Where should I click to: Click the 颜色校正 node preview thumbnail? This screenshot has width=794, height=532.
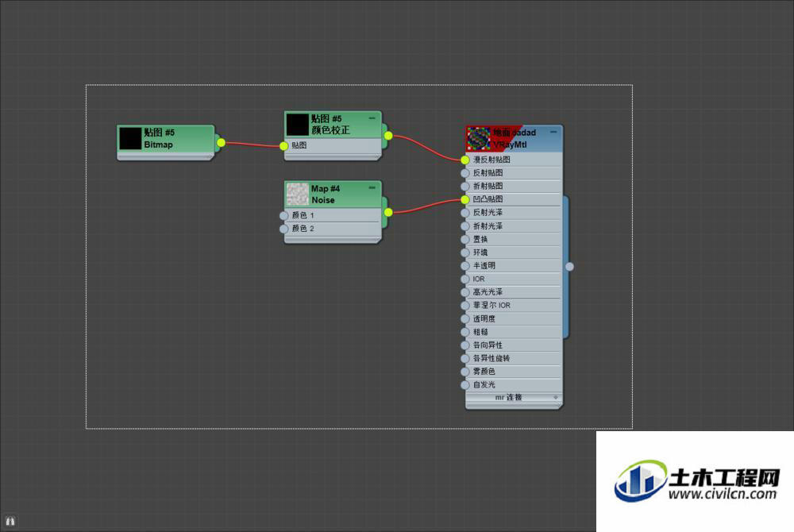(297, 125)
